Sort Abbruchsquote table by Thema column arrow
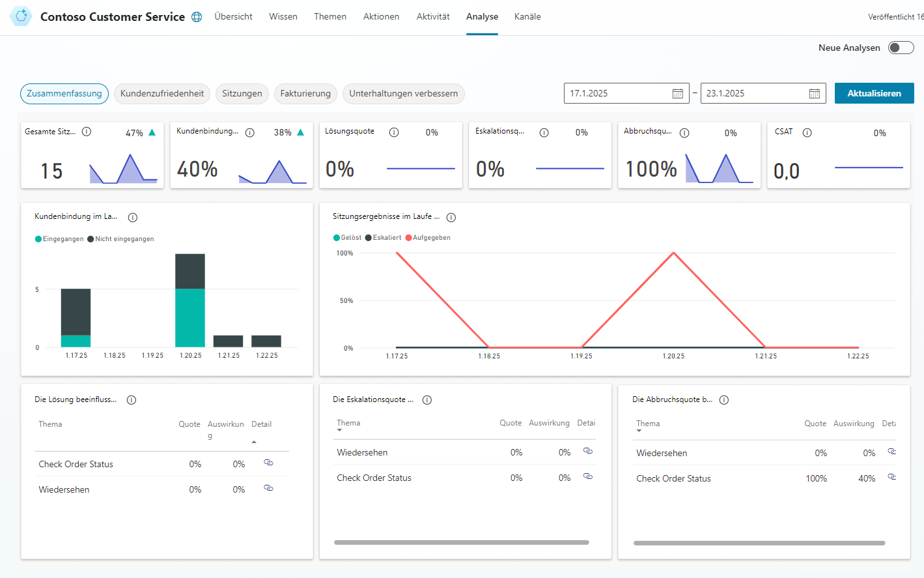This screenshot has width=924, height=578. click(x=639, y=431)
